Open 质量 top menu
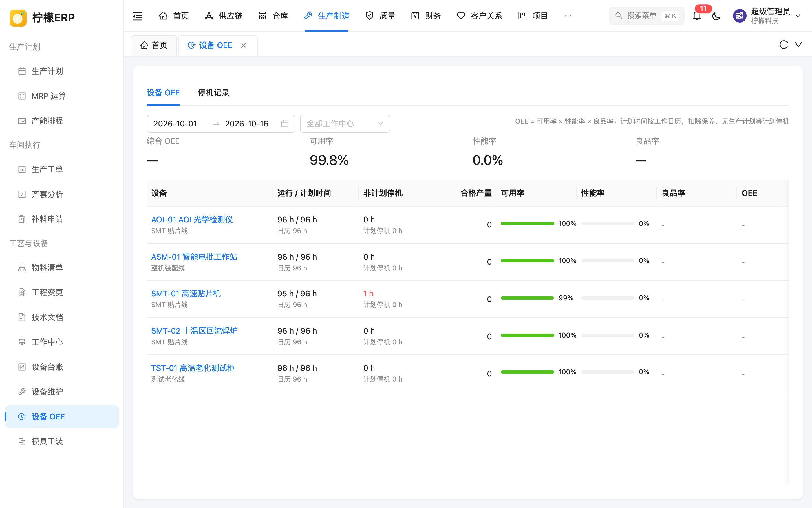The width and height of the screenshot is (812, 508). [380, 16]
